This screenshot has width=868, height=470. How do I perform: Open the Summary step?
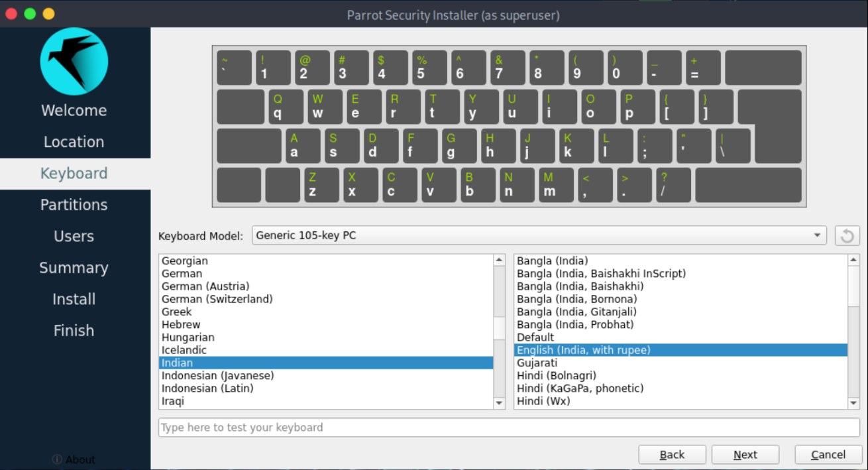(x=74, y=268)
